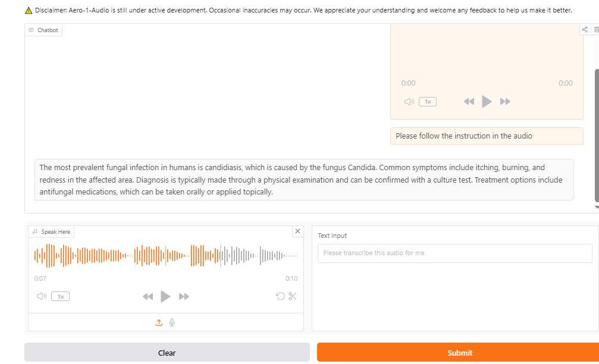Click the scissors trim icon
Screen dimensions: 599x364
292,296
